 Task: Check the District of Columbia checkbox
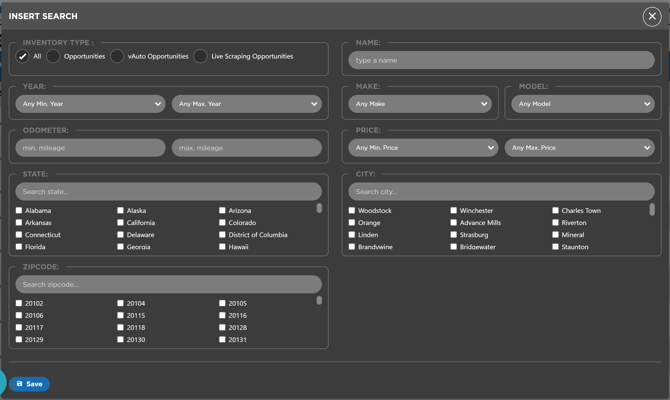pos(222,235)
